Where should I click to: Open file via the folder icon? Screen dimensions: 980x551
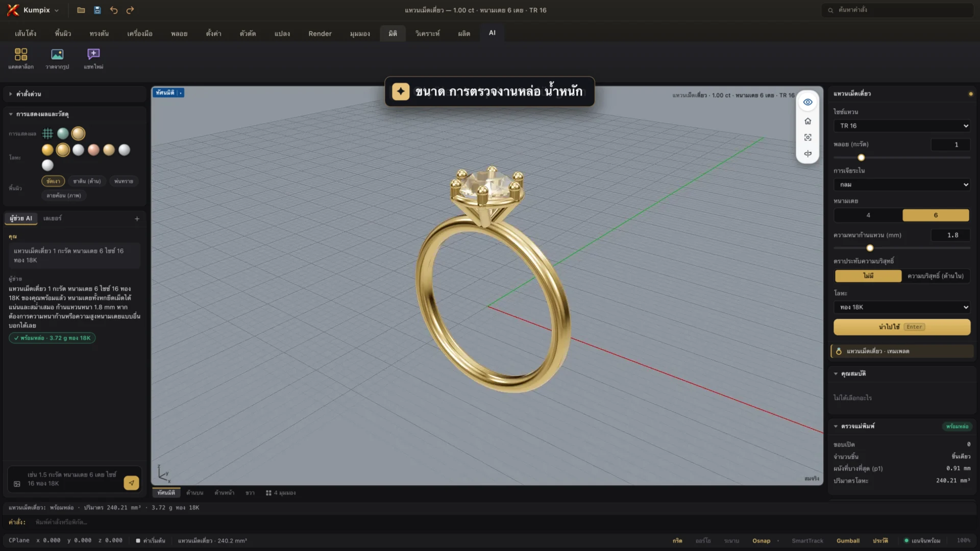81,10
